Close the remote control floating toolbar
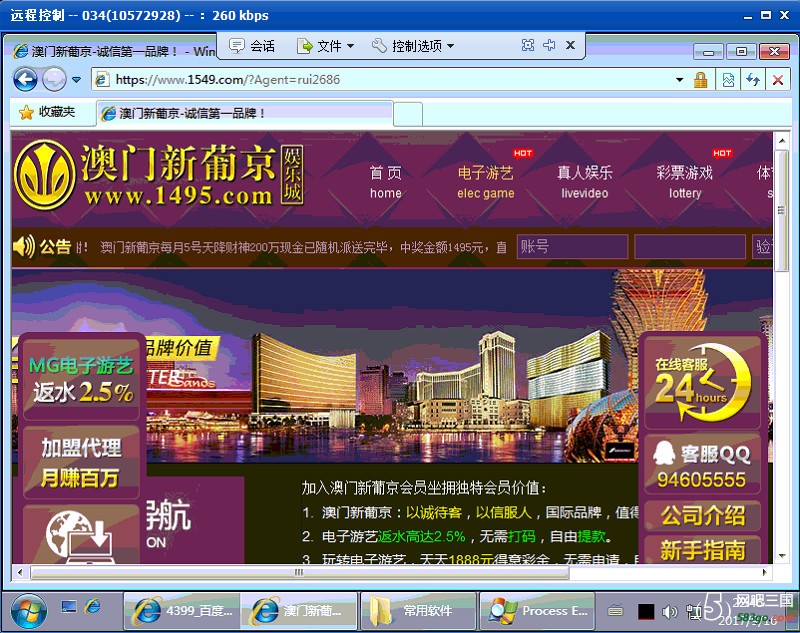 [570, 45]
